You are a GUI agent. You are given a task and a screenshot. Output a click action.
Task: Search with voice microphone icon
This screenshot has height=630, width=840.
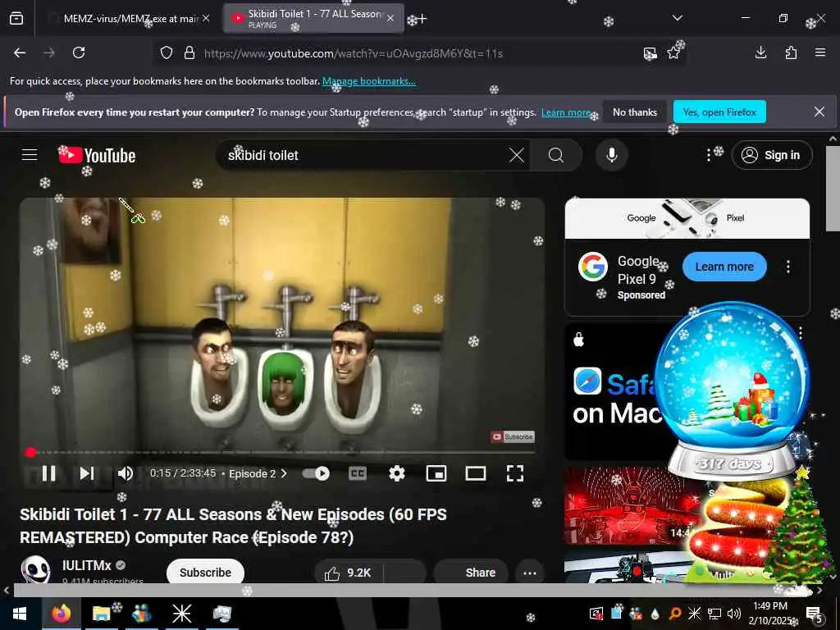(x=611, y=155)
